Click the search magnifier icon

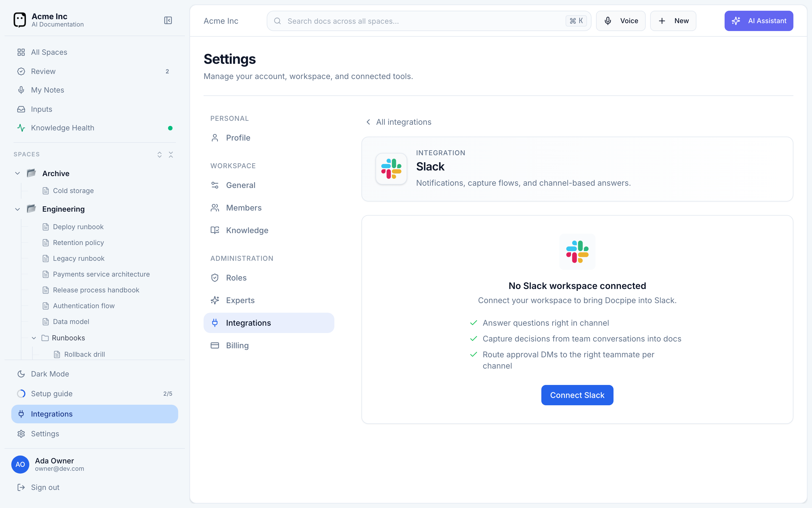277,21
